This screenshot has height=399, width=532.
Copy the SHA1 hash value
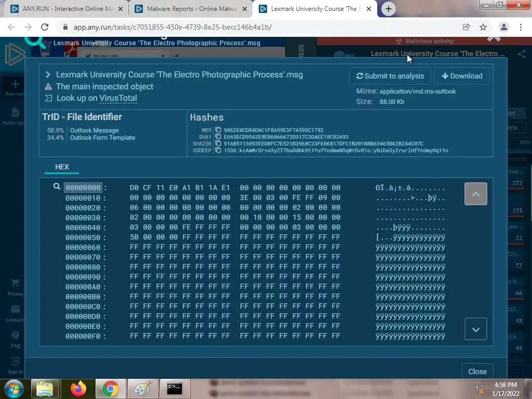point(218,137)
